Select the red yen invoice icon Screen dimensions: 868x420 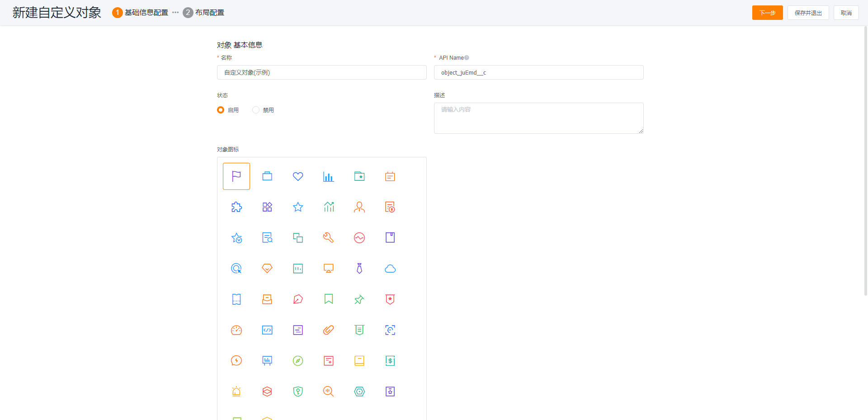[x=390, y=207]
